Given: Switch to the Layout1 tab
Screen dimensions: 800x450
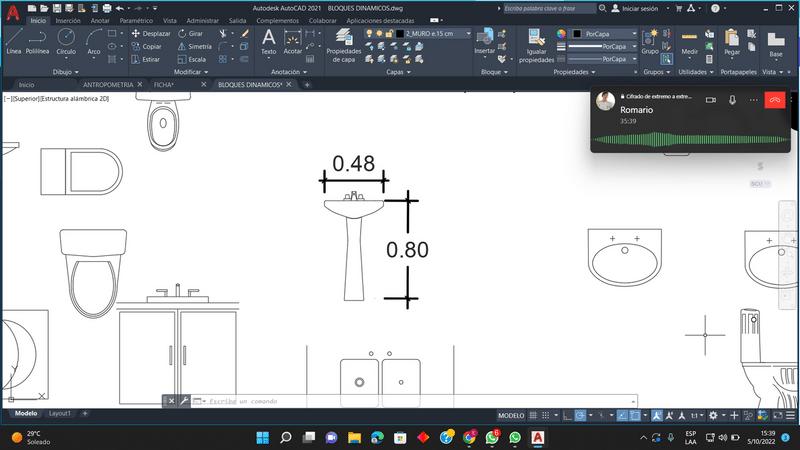Looking at the screenshot, I should (60, 413).
